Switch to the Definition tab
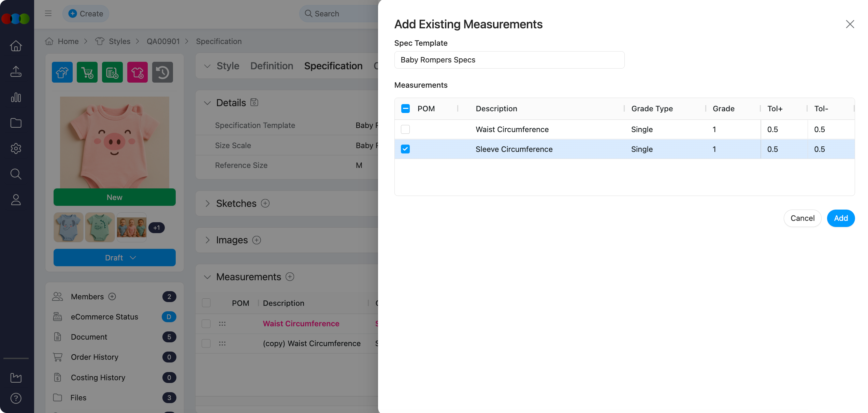 pyautogui.click(x=272, y=66)
